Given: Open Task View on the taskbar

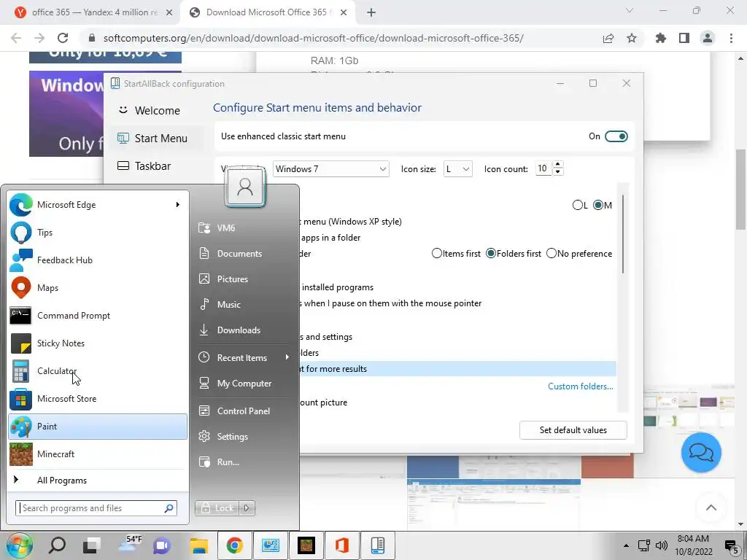Looking at the screenshot, I should click(x=91, y=545).
